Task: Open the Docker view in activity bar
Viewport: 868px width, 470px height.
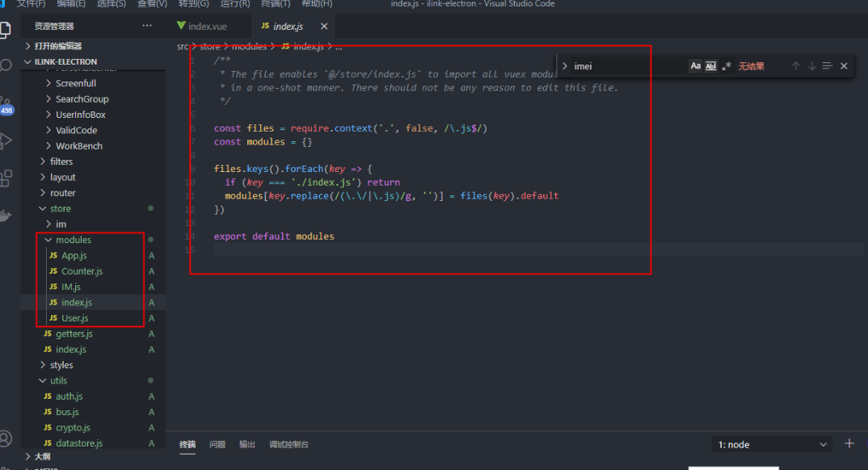Action: [x=6, y=215]
